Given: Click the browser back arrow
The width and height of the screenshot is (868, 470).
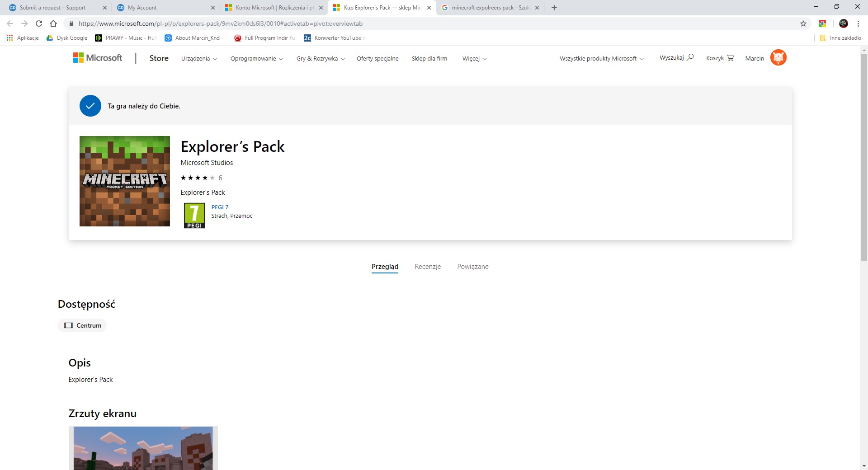Looking at the screenshot, I should [x=10, y=23].
